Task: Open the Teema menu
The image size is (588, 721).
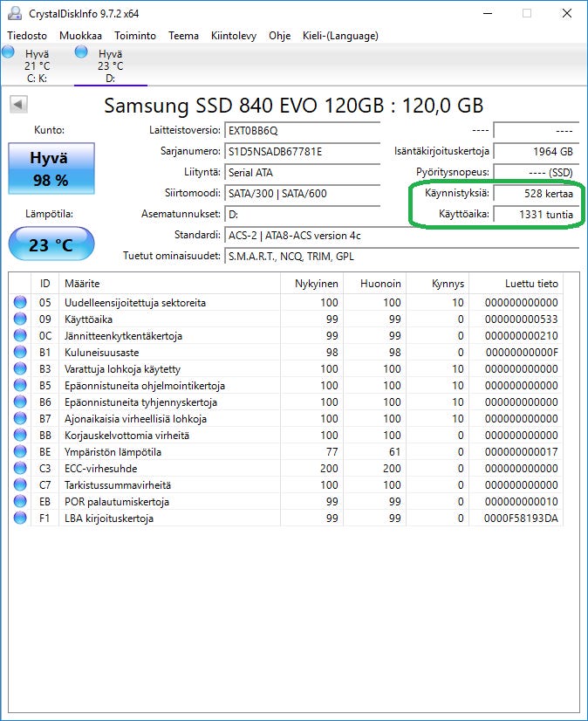Action: point(183,36)
